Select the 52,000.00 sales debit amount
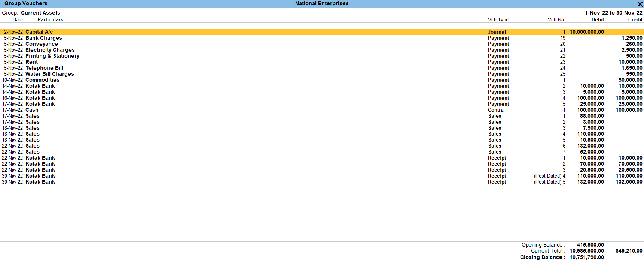 592,152
